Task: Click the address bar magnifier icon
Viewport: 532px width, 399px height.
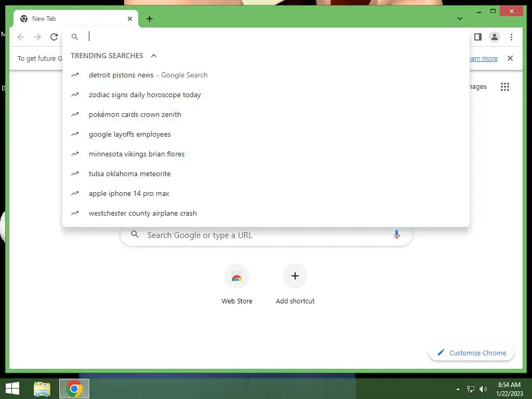Action: click(75, 37)
